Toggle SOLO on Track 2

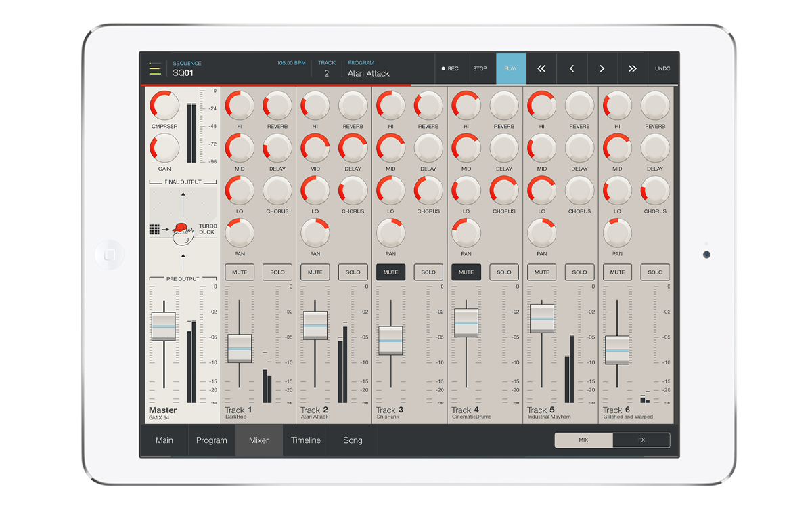coord(353,272)
